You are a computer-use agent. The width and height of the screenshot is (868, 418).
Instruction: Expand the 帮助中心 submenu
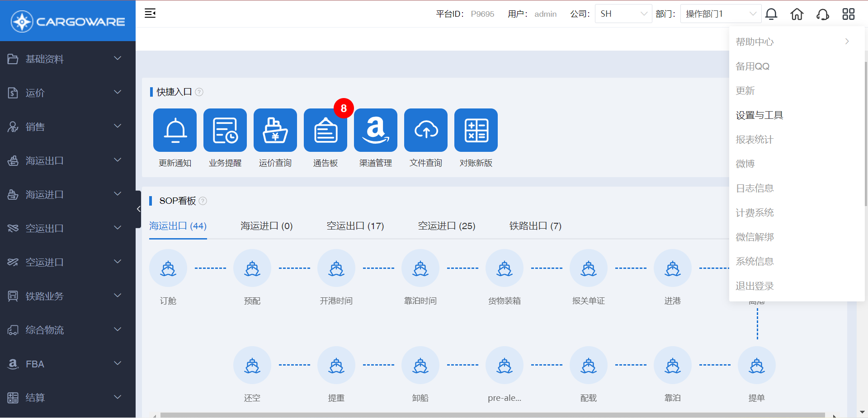[792, 42]
